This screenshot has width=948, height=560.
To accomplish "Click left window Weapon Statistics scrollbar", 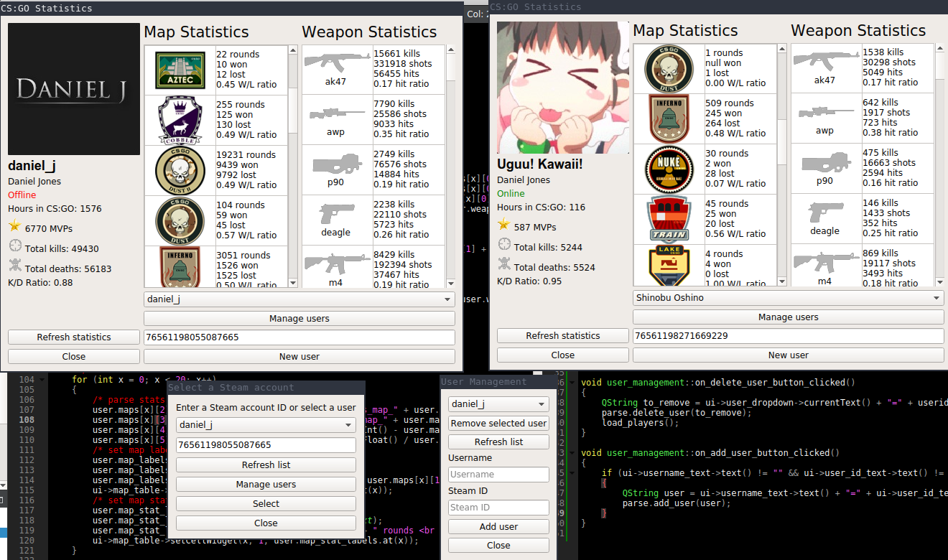I will (x=450, y=167).
